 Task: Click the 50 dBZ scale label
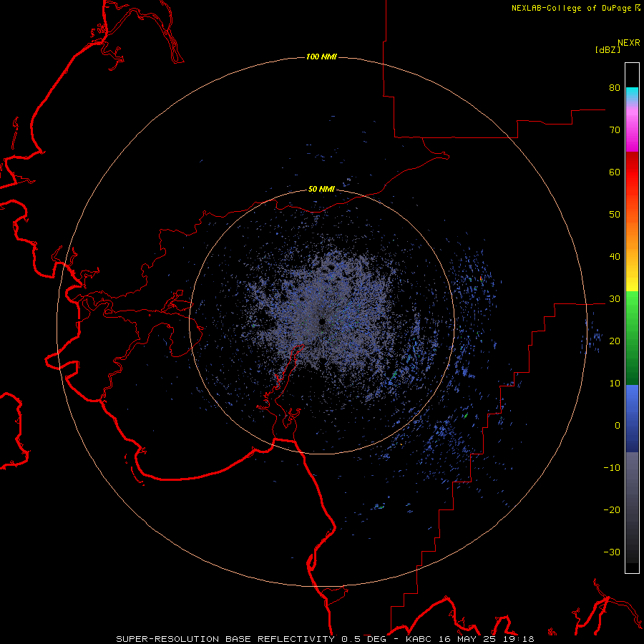click(x=615, y=215)
